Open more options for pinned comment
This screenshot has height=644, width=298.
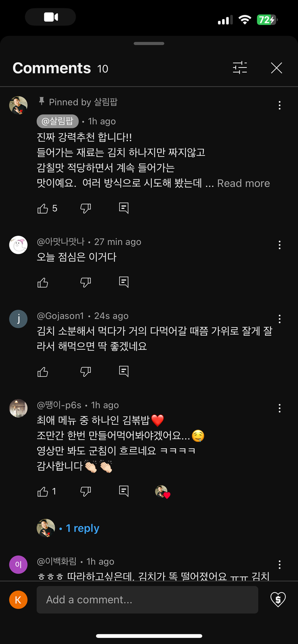tap(279, 106)
